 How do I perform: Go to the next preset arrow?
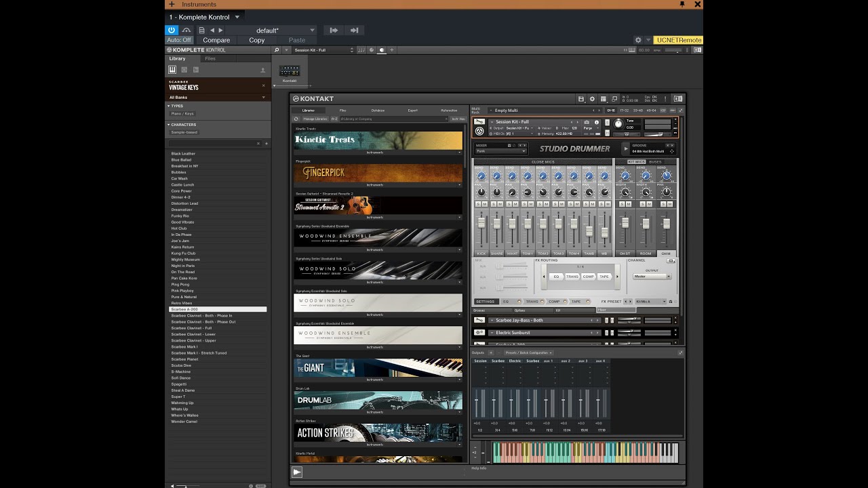220,30
